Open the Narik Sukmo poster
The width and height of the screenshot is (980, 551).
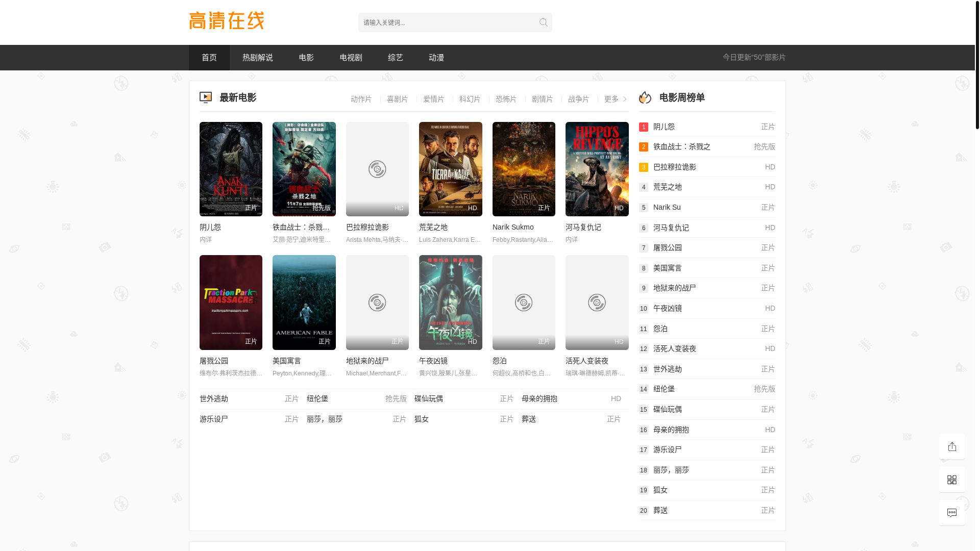tap(524, 169)
